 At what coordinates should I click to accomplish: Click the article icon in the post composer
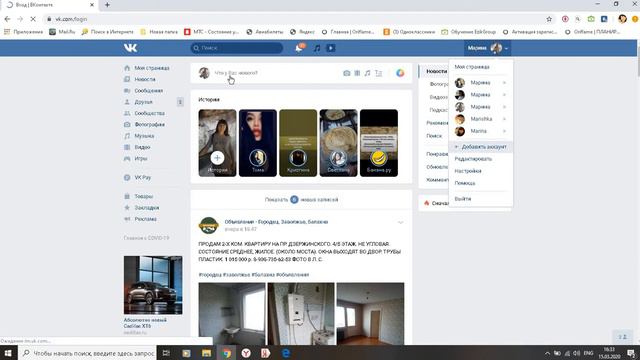point(379,73)
